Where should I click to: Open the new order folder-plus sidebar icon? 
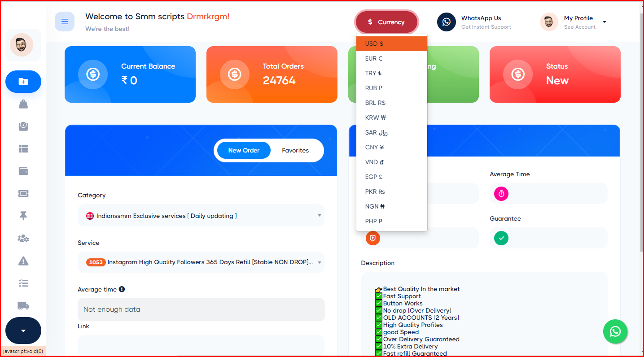[x=23, y=82]
